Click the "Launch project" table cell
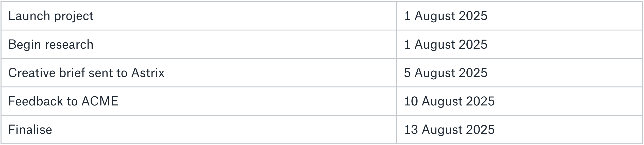Screen dimensions: 644x145 (x=199, y=16)
